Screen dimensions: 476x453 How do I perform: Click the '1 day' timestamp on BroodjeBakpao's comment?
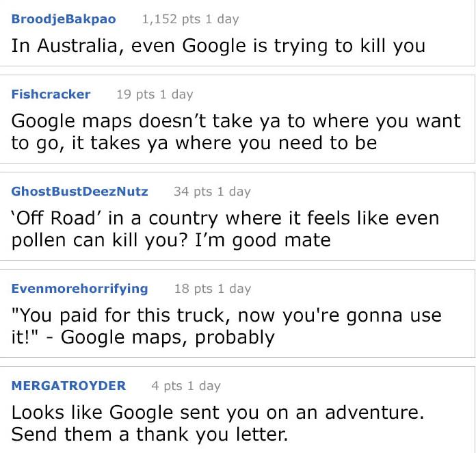pyautogui.click(x=222, y=19)
